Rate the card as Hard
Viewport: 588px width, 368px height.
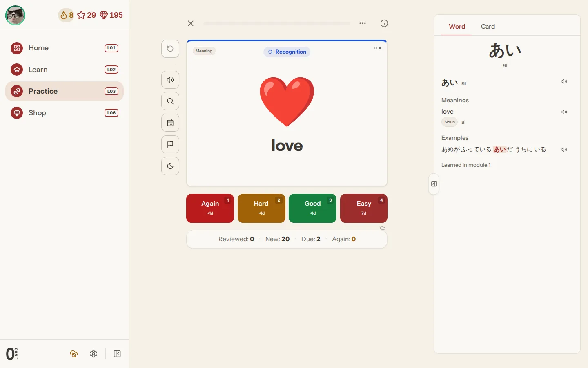click(x=261, y=208)
